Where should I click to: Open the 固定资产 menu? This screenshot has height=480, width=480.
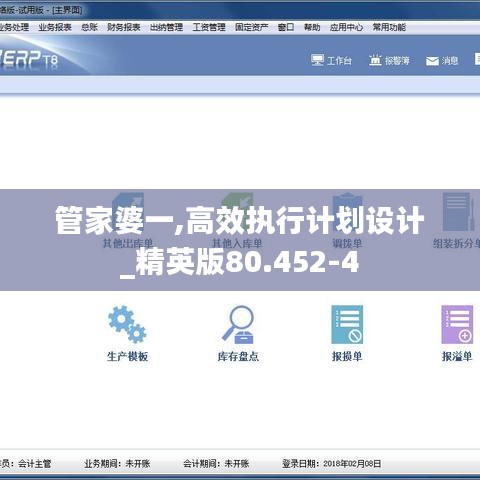click(251, 27)
